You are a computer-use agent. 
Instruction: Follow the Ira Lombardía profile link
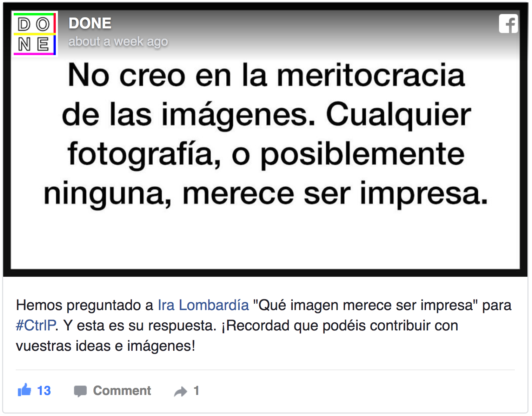click(x=204, y=305)
